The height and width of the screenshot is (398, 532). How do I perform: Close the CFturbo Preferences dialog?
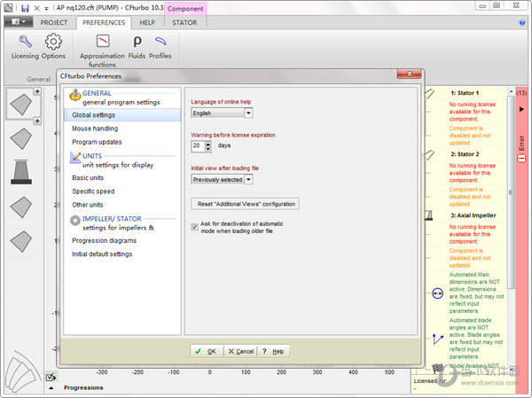click(409, 74)
